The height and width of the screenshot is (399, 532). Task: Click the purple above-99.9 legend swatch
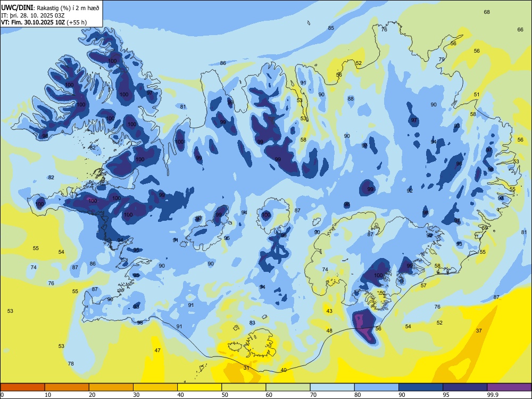pyautogui.click(x=509, y=387)
